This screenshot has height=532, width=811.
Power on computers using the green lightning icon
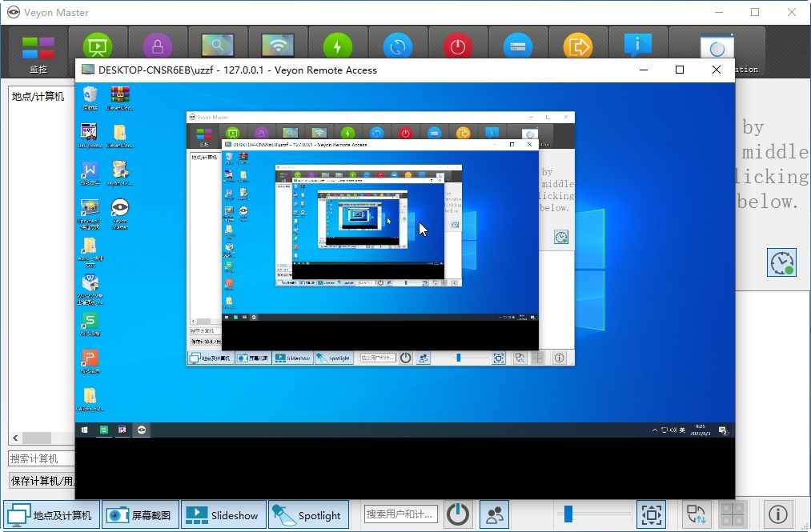(x=338, y=46)
